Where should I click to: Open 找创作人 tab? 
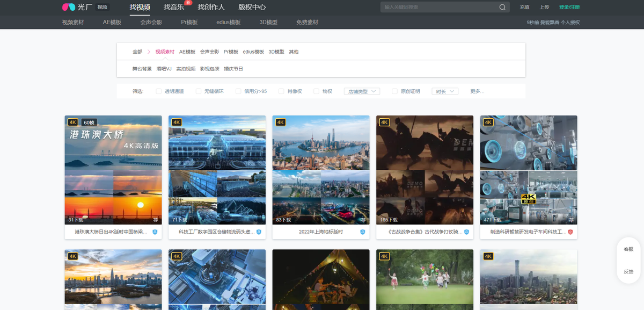click(x=211, y=7)
